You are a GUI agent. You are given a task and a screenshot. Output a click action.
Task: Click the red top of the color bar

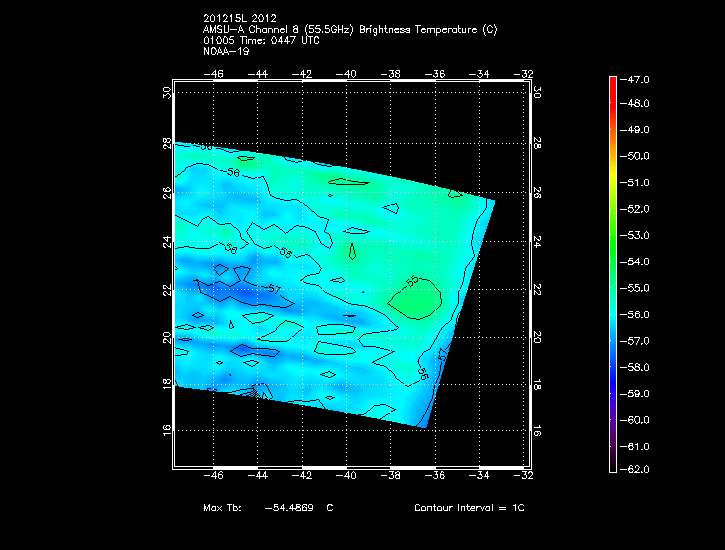coord(613,84)
